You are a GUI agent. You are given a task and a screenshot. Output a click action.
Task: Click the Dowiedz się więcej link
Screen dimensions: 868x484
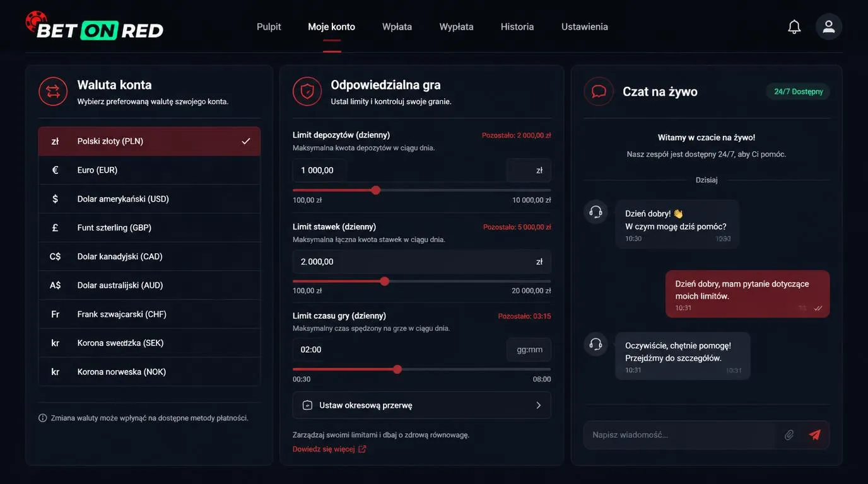click(x=324, y=449)
